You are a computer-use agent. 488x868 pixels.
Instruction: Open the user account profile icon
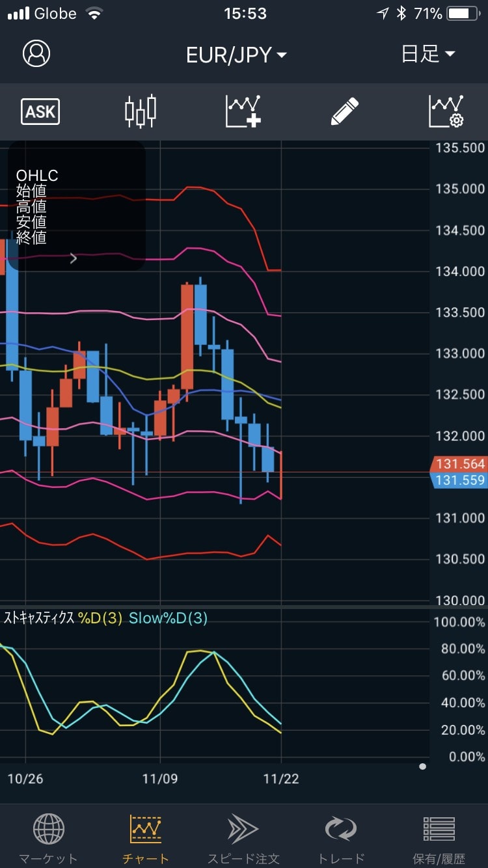(36, 53)
